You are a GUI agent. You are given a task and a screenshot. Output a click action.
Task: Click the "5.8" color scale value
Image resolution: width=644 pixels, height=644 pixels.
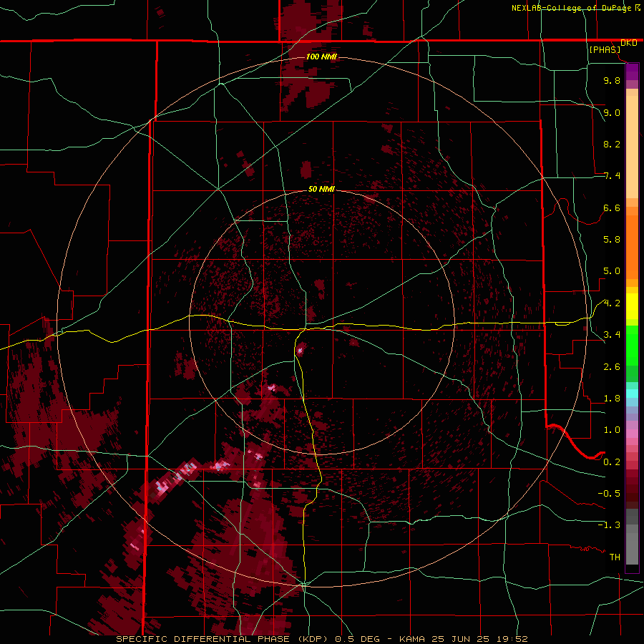[612, 239]
